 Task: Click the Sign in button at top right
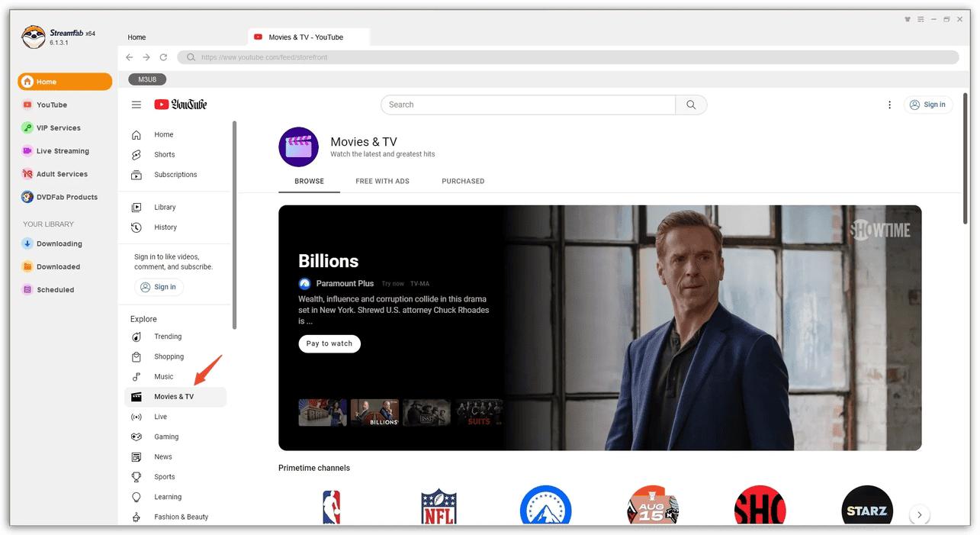coord(928,105)
